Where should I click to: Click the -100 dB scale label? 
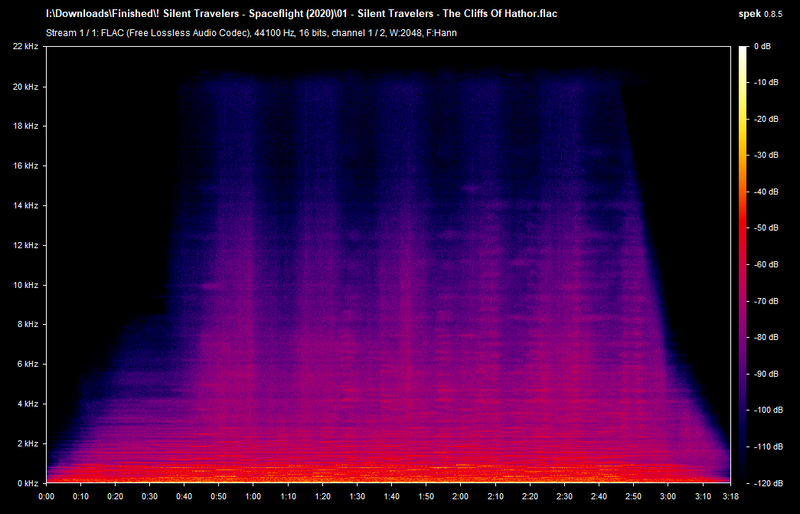pos(768,410)
